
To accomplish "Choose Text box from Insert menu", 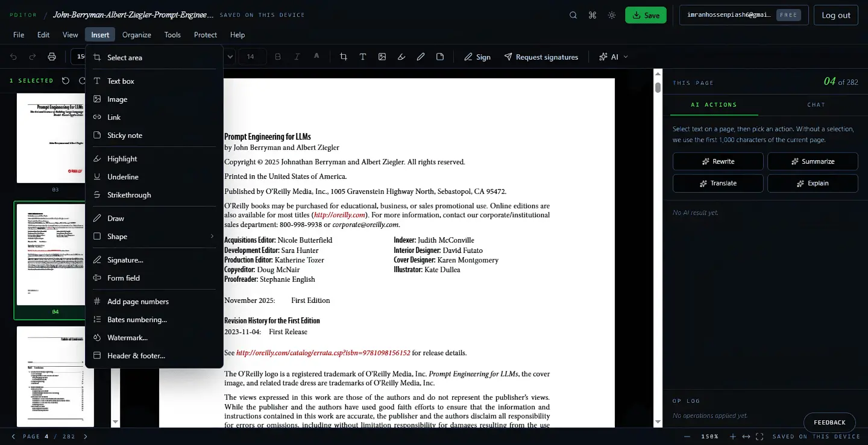I will coord(154,81).
